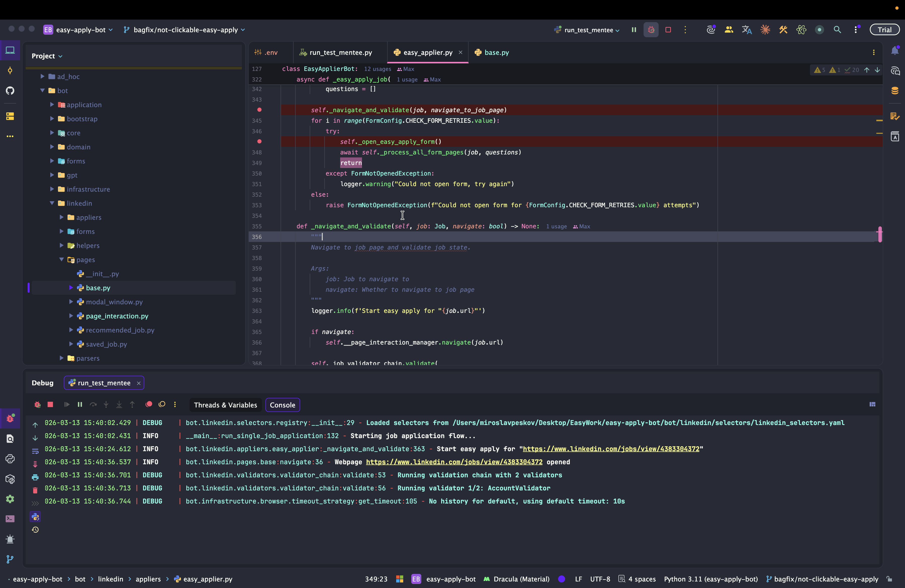Collapse the linkedin folder
Viewport: 905px width, 588px height.
tap(52, 203)
